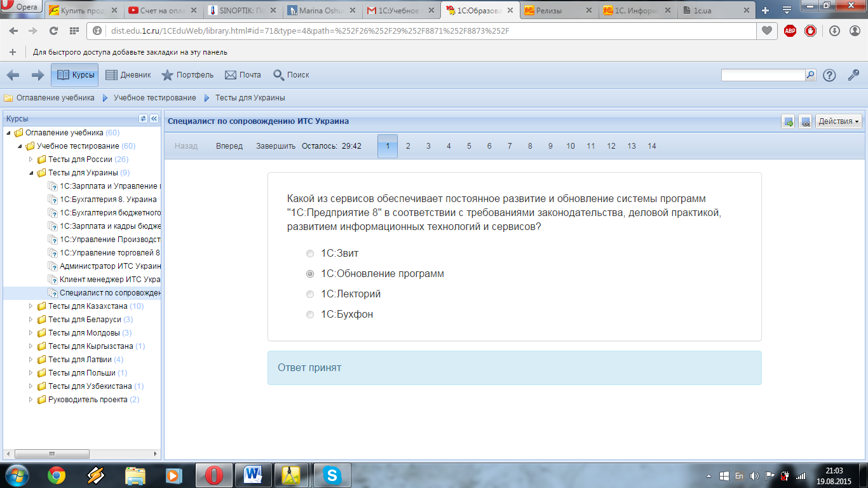
Task: Click the Поиск toolbar item
Action: tap(291, 75)
